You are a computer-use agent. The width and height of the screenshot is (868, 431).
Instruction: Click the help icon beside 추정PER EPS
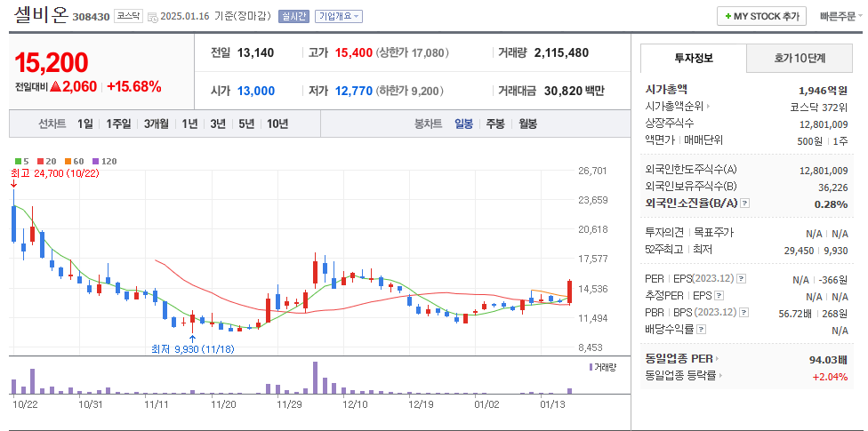coord(717,296)
